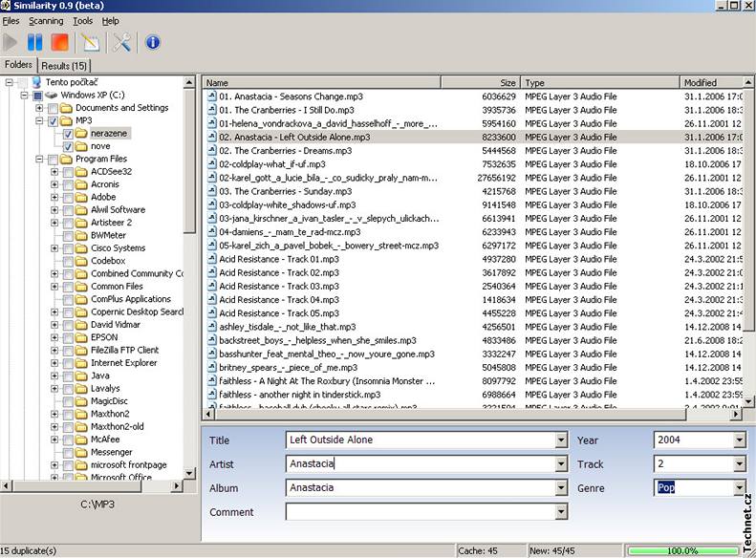Click the Windows XP (C:) drive icon
This screenshot has height=558, width=756.
click(53, 96)
